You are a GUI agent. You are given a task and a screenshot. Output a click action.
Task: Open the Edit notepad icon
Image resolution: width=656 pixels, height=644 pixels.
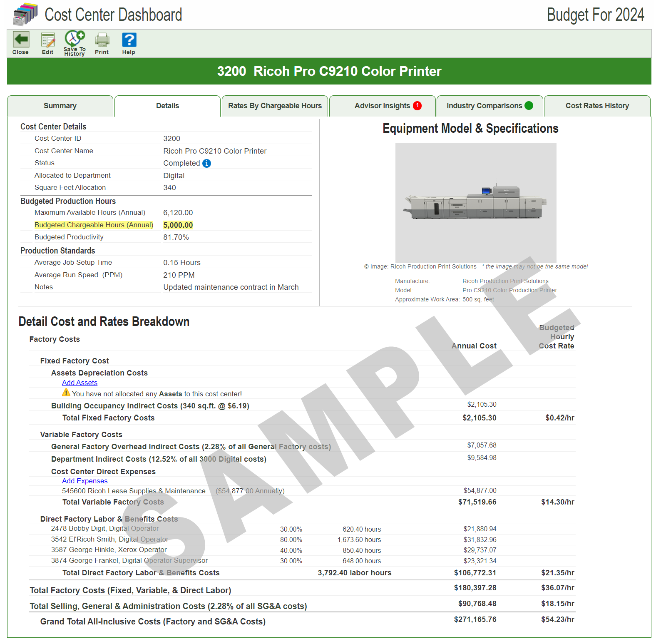click(x=48, y=40)
